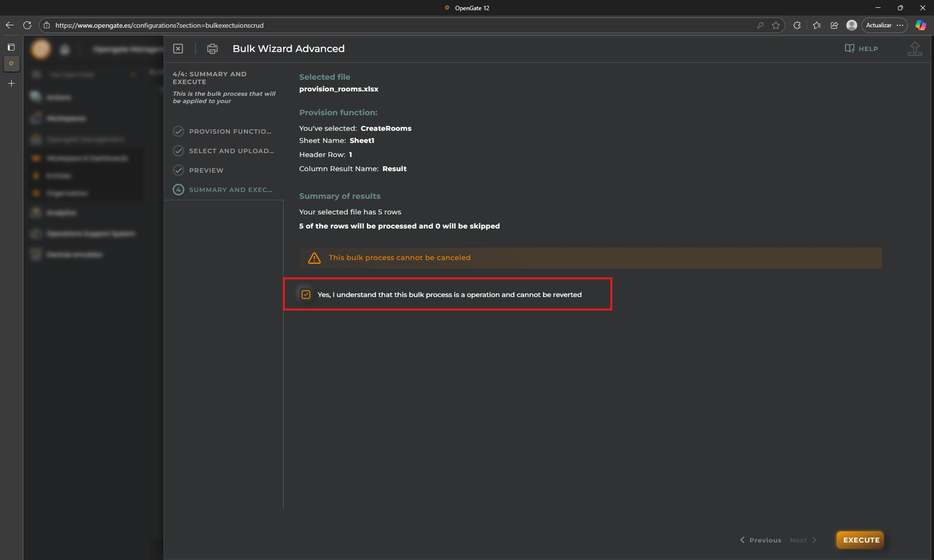Close the Bulk Wizard with the X icon
This screenshot has height=560, width=934.
coord(178,49)
